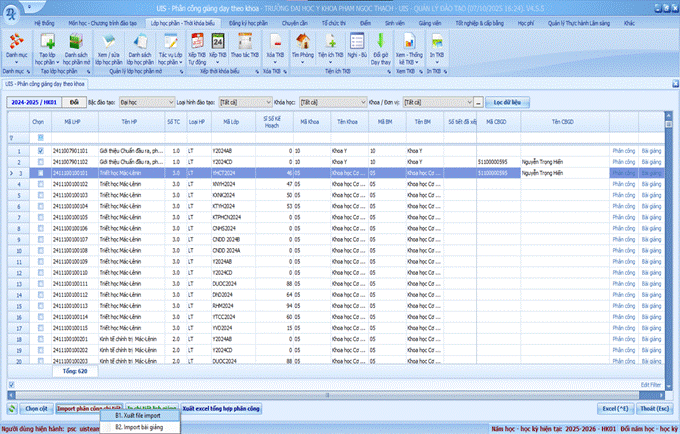Click the green refresh icon at bottom left

pyautogui.click(x=12, y=409)
